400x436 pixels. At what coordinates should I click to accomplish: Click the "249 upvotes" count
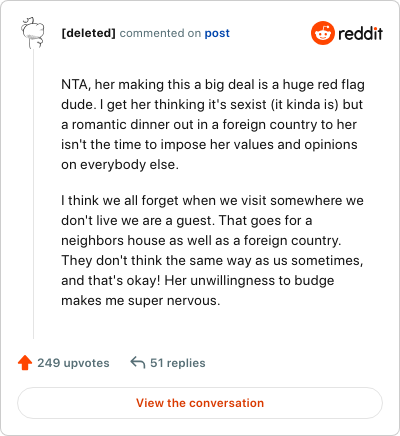(73, 363)
